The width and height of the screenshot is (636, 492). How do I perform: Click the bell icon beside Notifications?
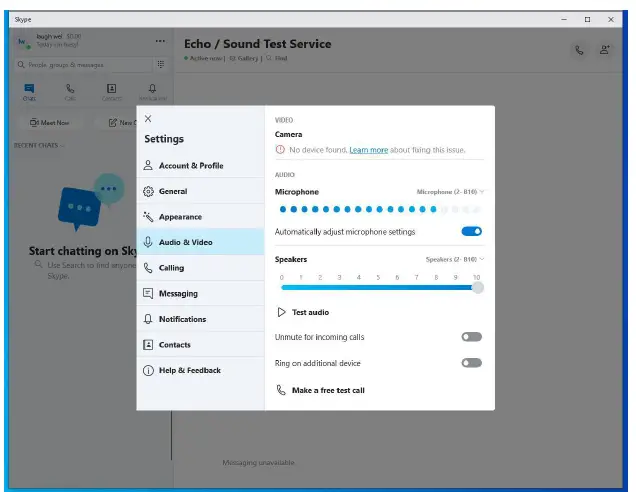[148, 319]
